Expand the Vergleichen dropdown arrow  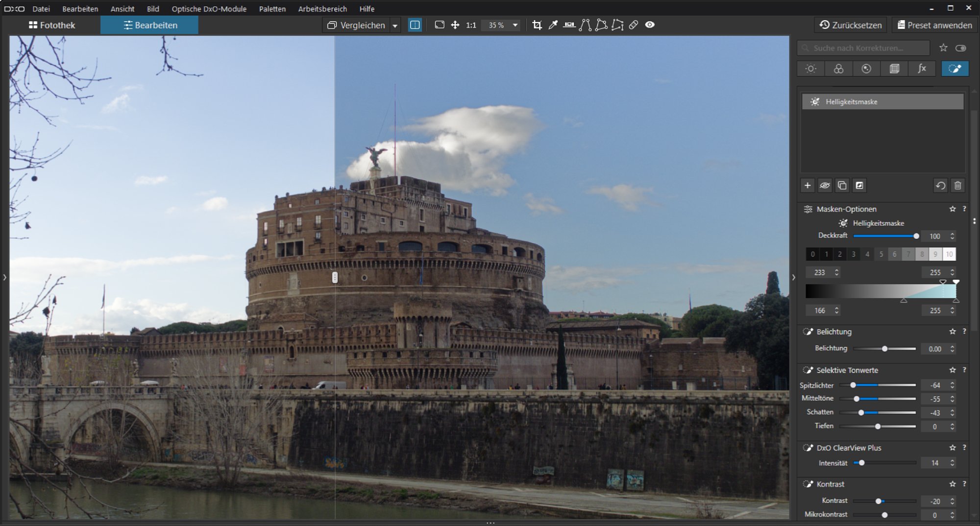[395, 25]
